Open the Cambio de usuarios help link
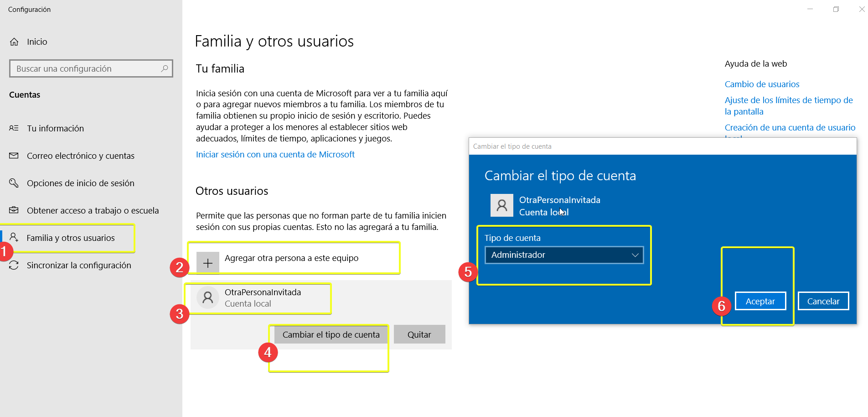Viewport: 868px width, 417px height. pyautogui.click(x=762, y=84)
